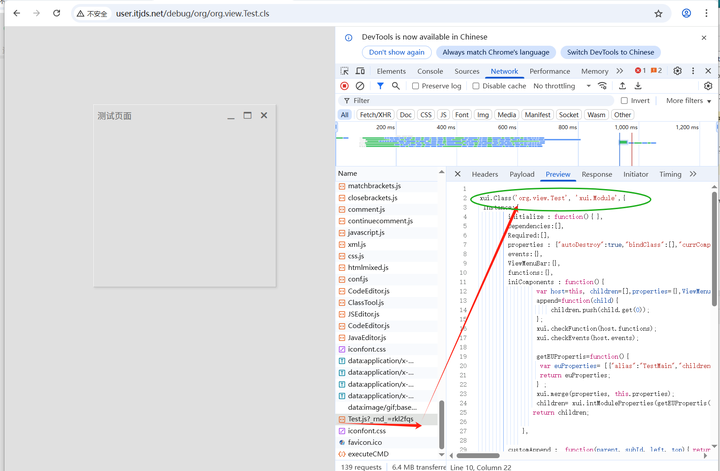Image resolution: width=720 pixels, height=471 pixels.
Task: Click the network Filter text field
Action: click(x=476, y=101)
